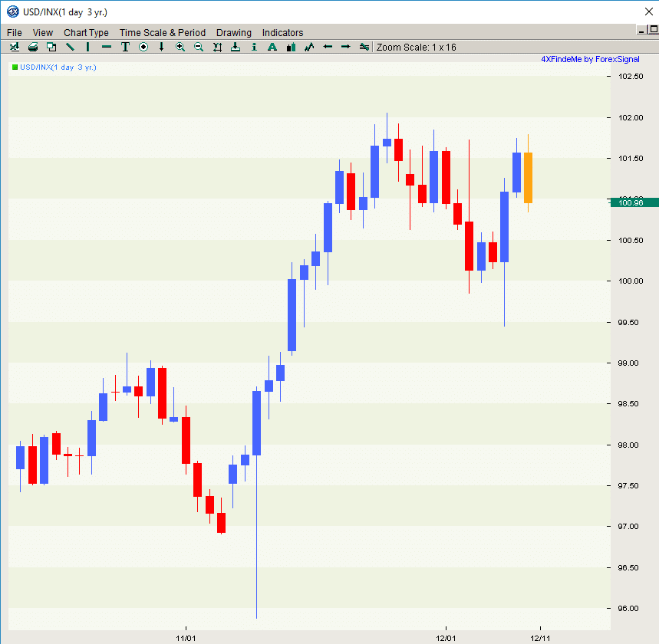Click the orange latest candlestick

(x=529, y=178)
